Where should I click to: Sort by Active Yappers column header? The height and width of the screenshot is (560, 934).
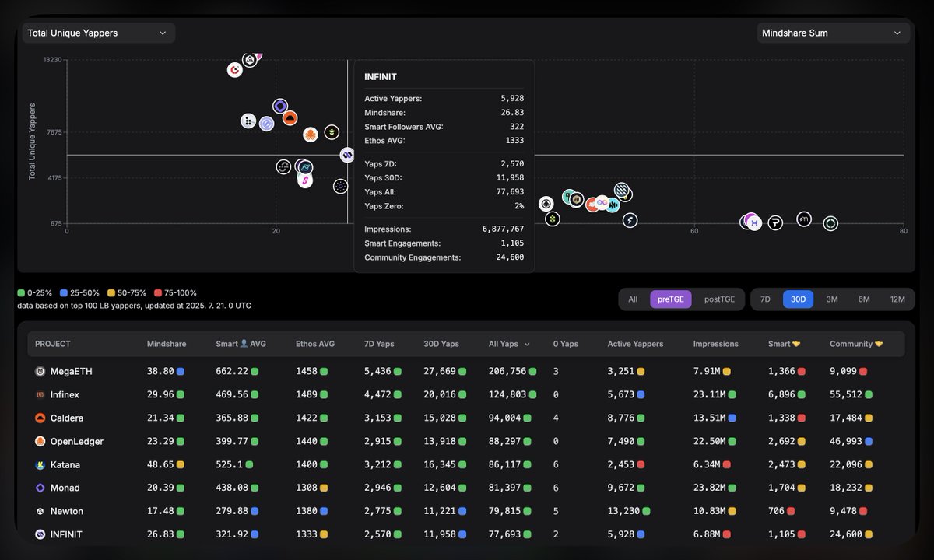(x=636, y=344)
